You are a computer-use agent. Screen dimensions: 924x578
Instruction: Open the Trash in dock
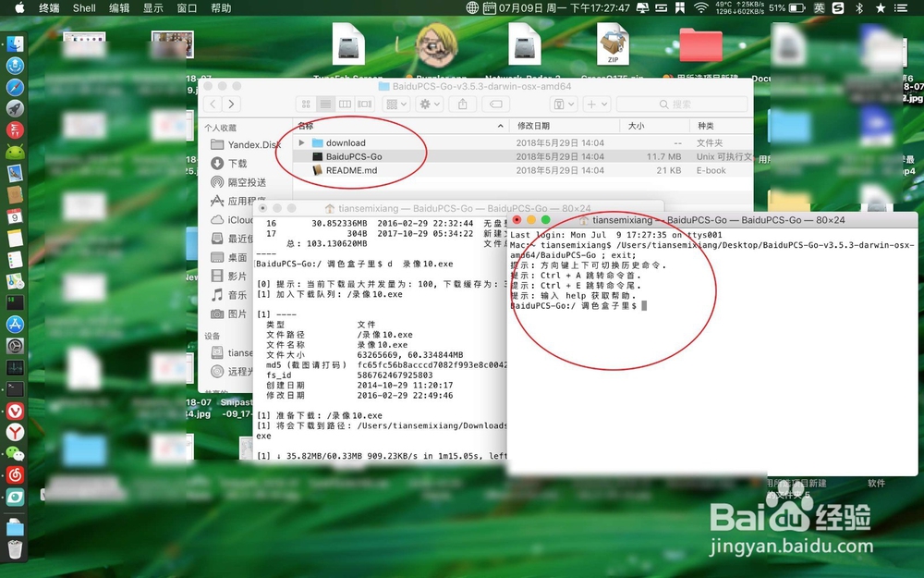[x=15, y=549]
